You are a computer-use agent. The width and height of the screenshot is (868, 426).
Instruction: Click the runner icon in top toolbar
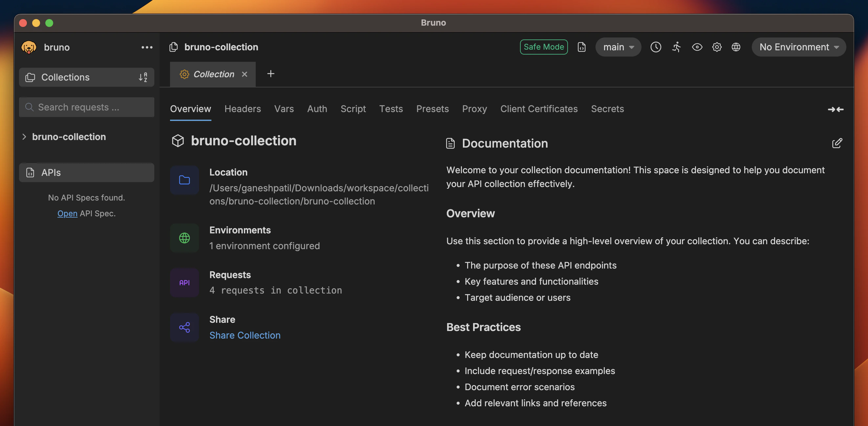pyautogui.click(x=676, y=47)
